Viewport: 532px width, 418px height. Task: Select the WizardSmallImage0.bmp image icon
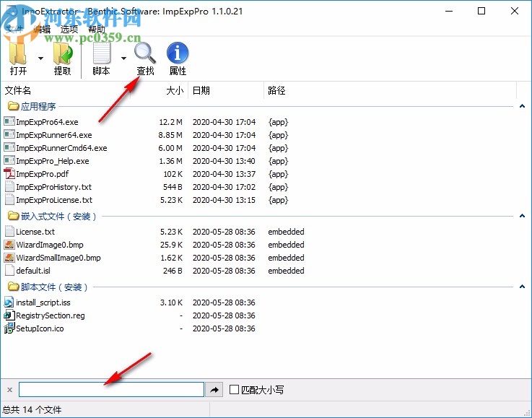pyautogui.click(x=9, y=258)
